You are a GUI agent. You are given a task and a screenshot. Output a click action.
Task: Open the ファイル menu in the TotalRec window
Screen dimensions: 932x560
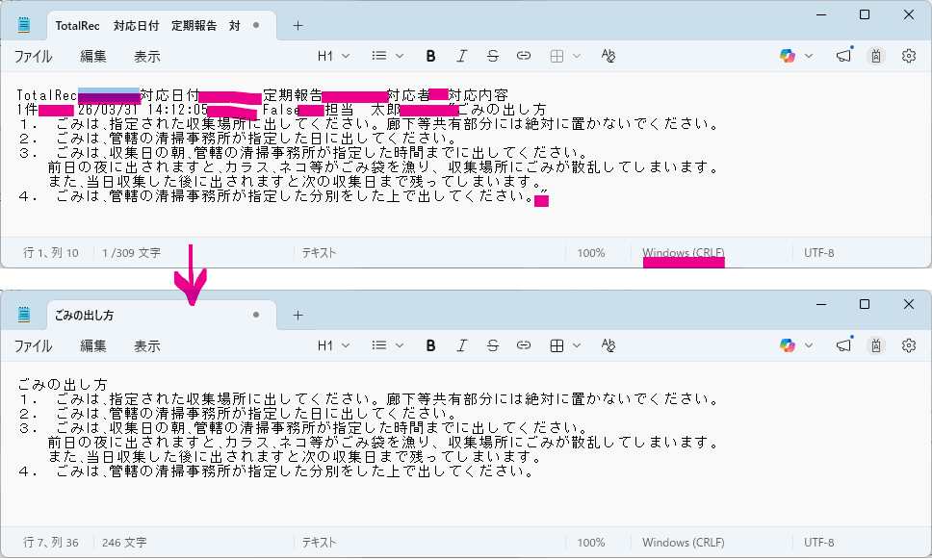coord(34,56)
